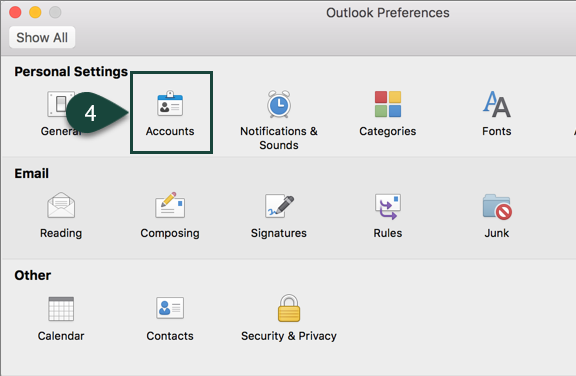Open Composing pencil and note icon
576x376 pixels.
(x=170, y=205)
